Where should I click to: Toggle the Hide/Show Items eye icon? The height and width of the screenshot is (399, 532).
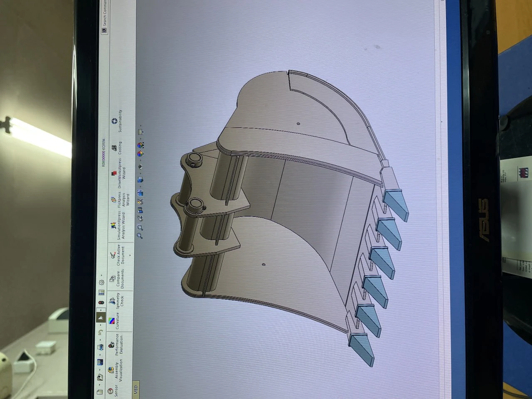pos(140,167)
